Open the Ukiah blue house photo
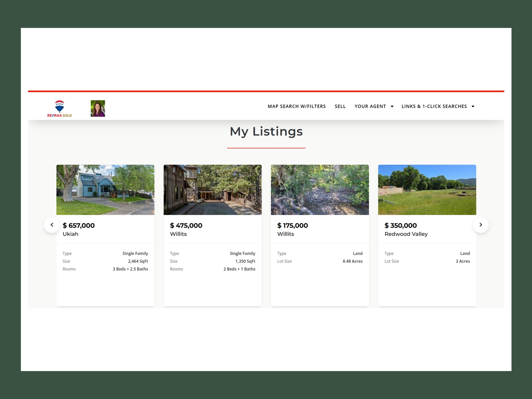Viewport: 532px width, 399px height. tap(105, 190)
